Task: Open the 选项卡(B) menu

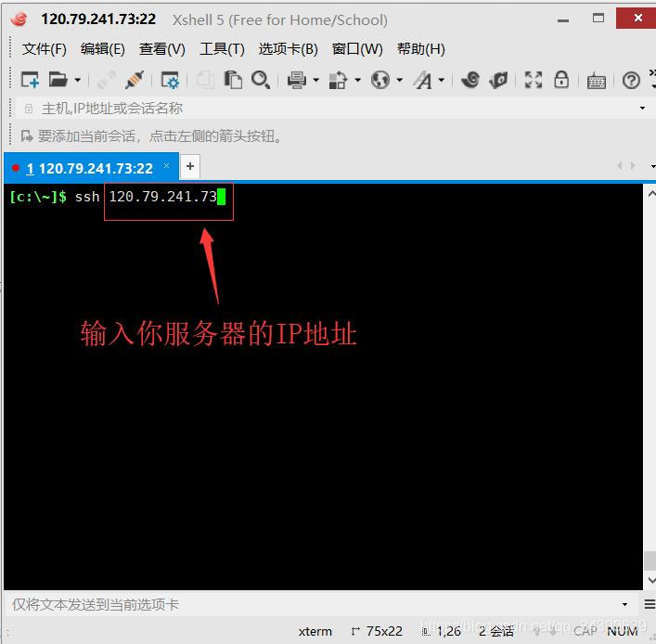Action: 288,49
